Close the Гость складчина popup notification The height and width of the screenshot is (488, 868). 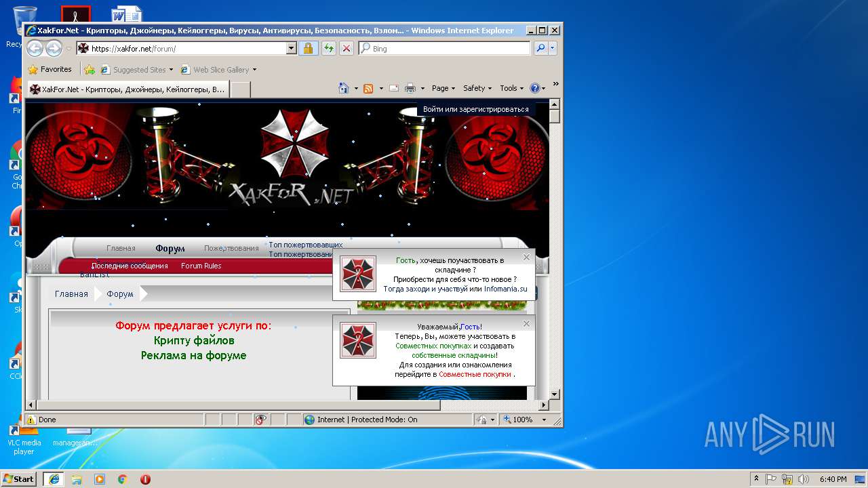coord(526,258)
